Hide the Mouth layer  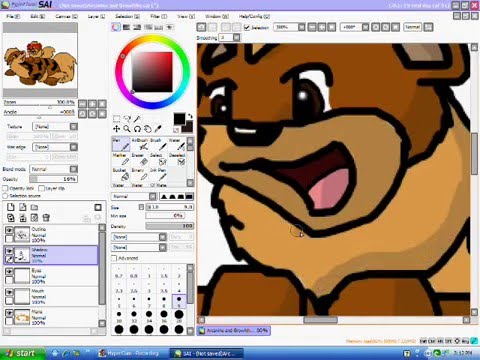(x=9, y=292)
